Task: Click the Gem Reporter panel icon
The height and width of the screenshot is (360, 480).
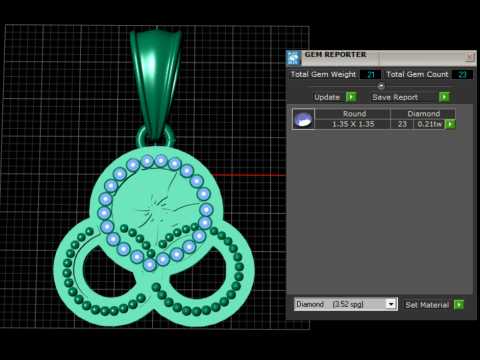Action: click(293, 58)
